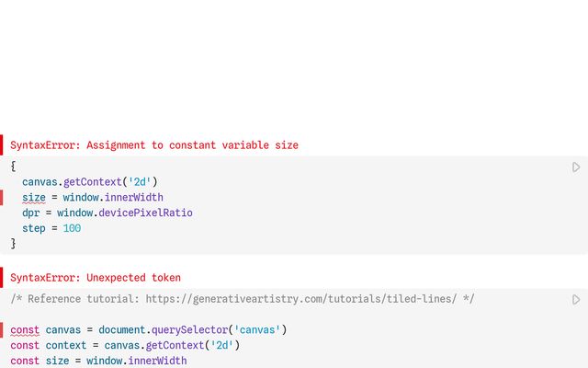Click the red gutter marker beside "size = window.innerWidth"

(x=2, y=198)
